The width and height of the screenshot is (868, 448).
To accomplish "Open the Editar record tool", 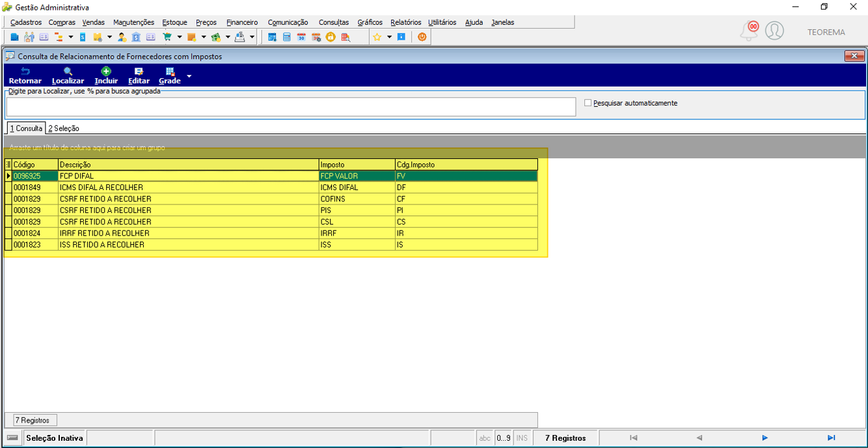I will coord(139,76).
